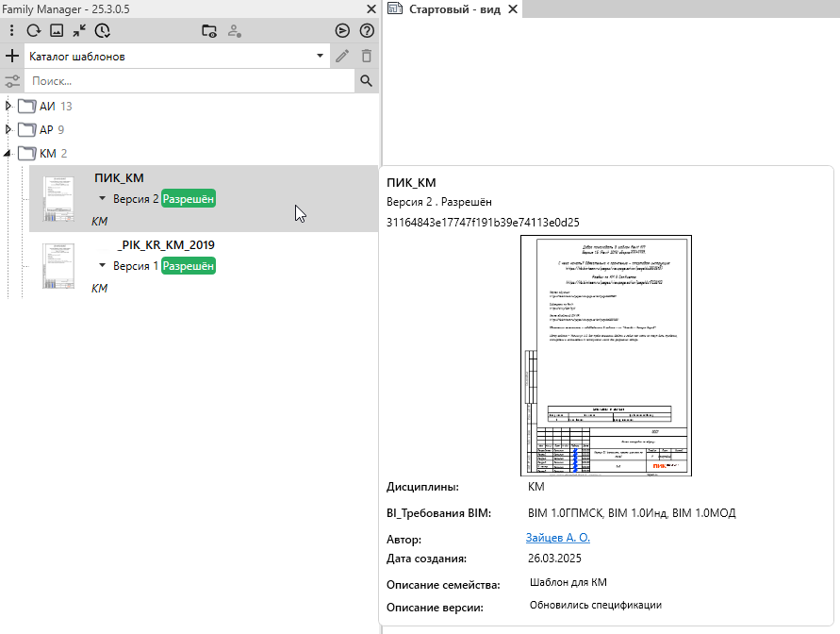Select the АР folder row

coord(41,129)
